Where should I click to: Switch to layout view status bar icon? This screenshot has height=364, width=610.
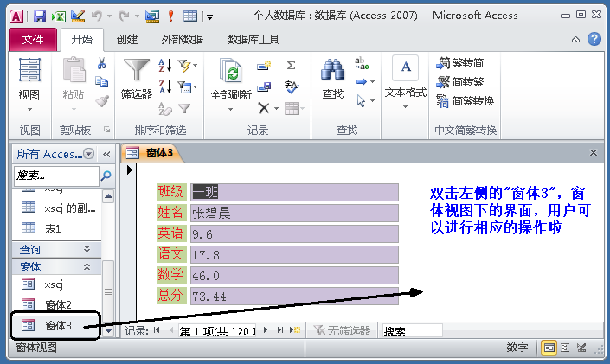click(565, 348)
